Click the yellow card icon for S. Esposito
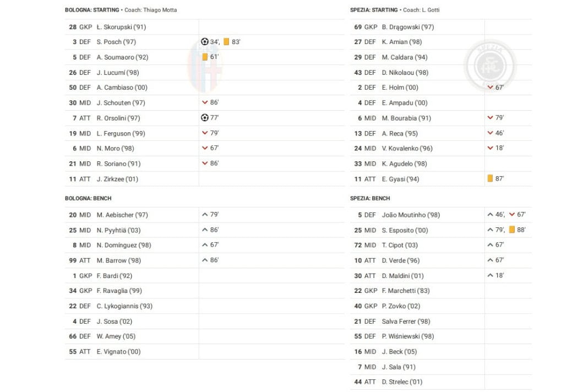Viewport: 588px width, 392px height. click(x=512, y=230)
